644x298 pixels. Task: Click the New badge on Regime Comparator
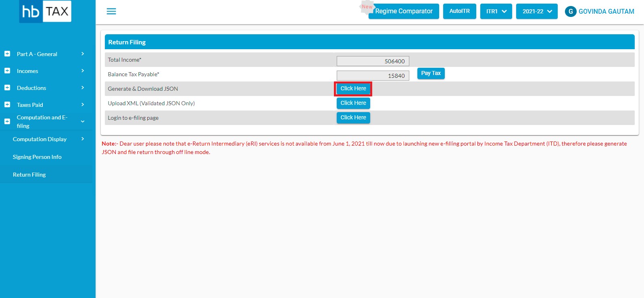(367, 7)
